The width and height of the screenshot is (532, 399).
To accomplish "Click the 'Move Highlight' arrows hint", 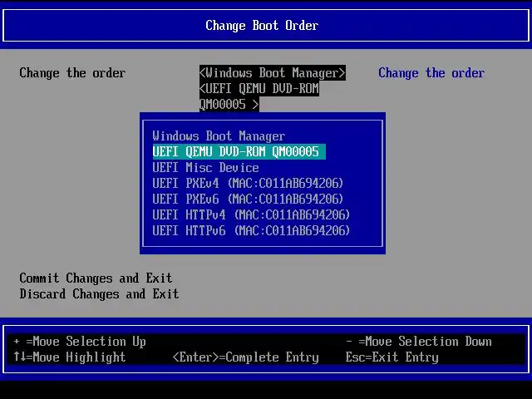I will tap(70, 357).
